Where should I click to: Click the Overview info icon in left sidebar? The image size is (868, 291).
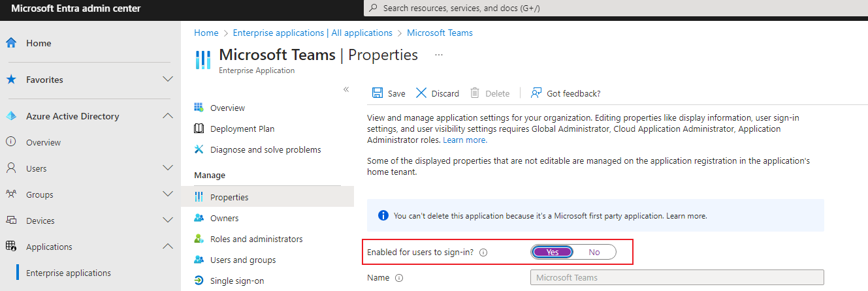pos(10,142)
